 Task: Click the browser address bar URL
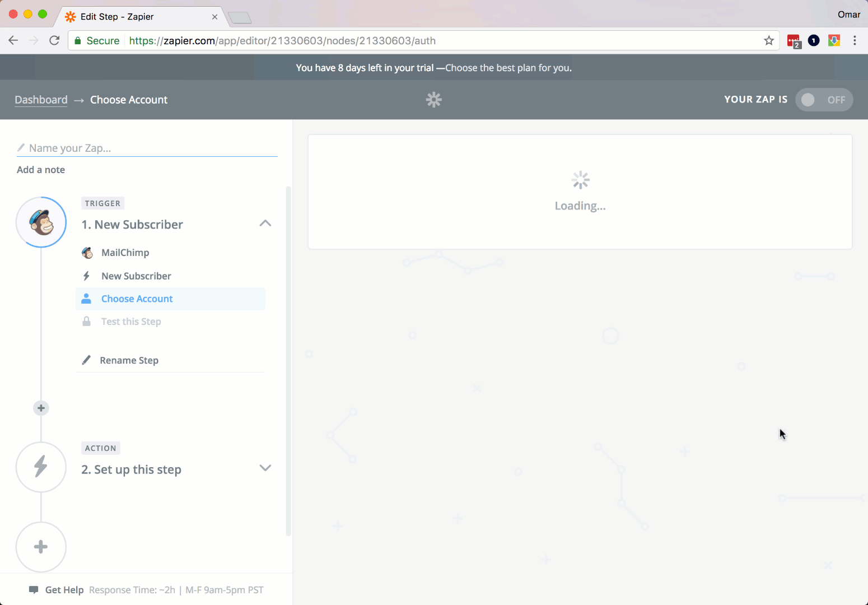[282, 40]
